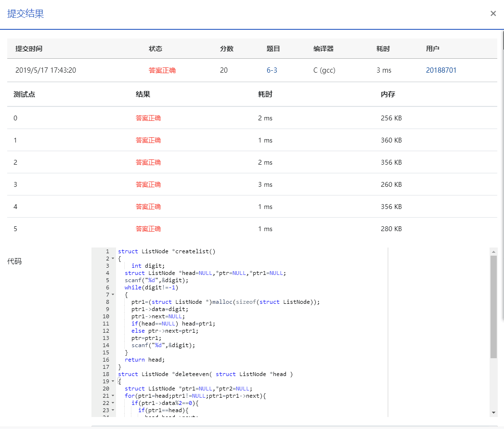The image size is (504, 429).
Task: Click the 'struct ListNode *createlist()' declaration line
Action: tap(167, 251)
